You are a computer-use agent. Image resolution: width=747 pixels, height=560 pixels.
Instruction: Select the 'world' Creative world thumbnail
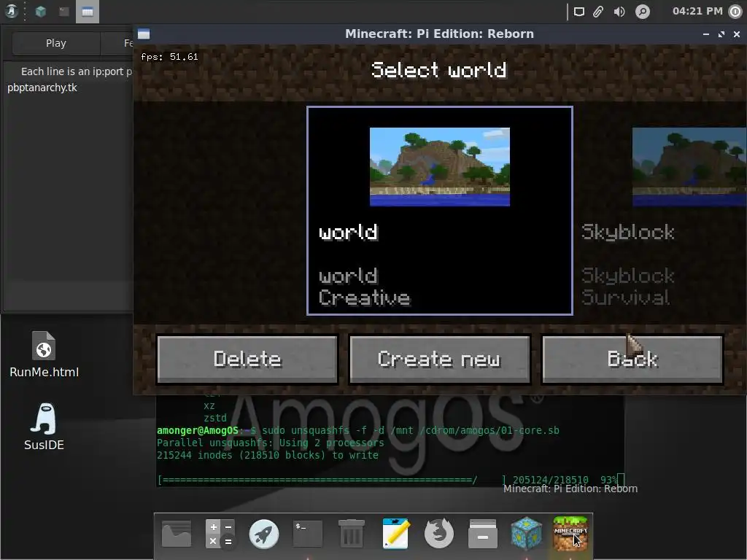[x=440, y=167]
